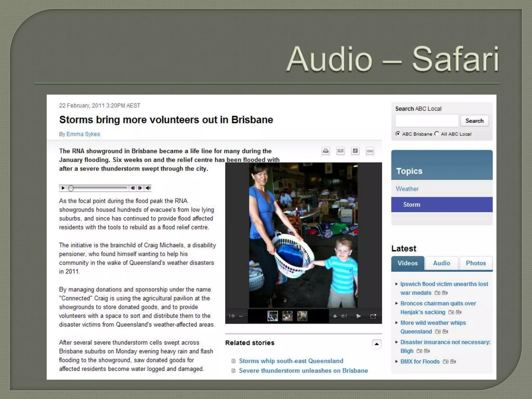Start the photo gallery slideshow
Viewport: 532px width, 399px height.
tap(358, 316)
